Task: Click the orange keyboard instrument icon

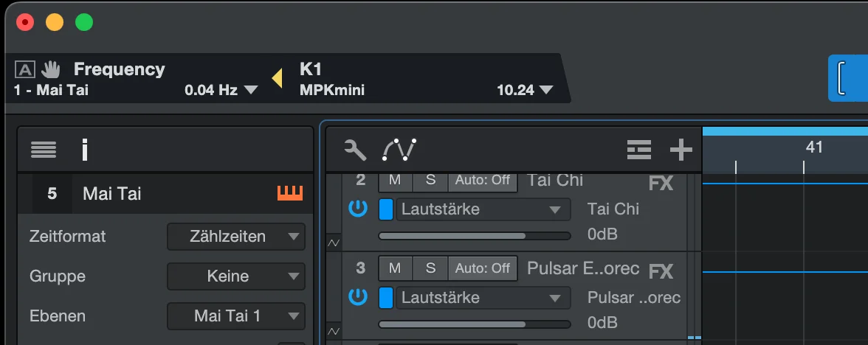Action: (290, 193)
